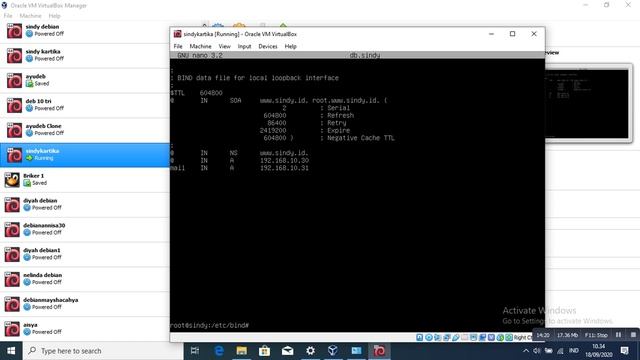Click keyboard capture icon next to Right Ctrl
This screenshot has width=640, height=360.
(x=509, y=338)
